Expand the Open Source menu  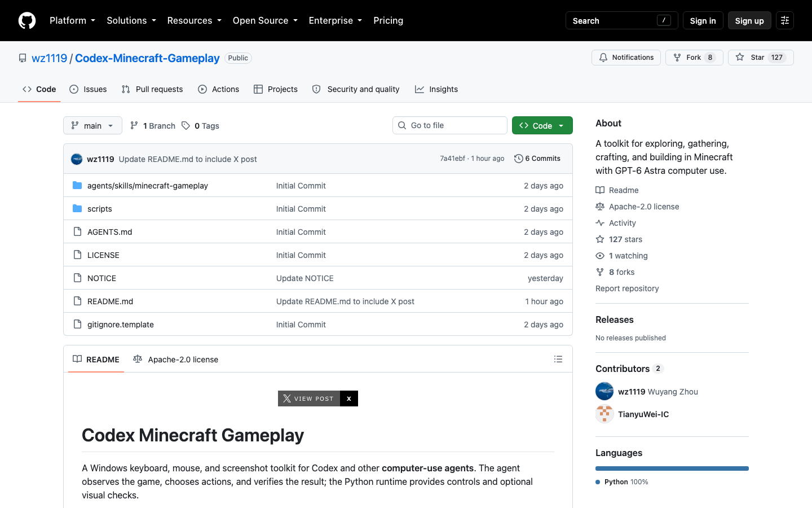pos(265,20)
